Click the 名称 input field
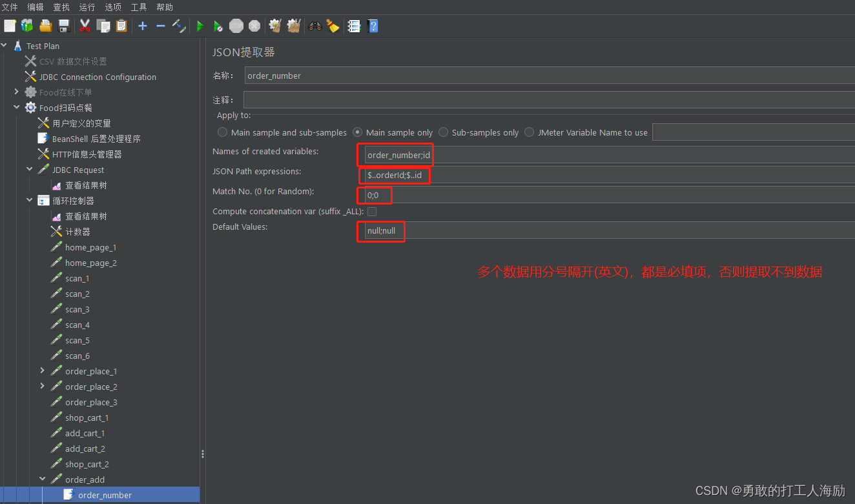This screenshot has height=504, width=855. (550, 76)
